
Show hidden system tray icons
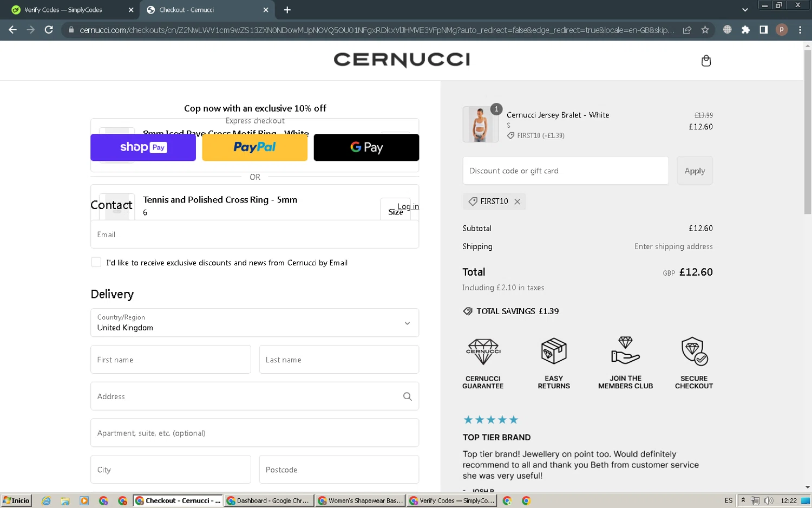click(x=743, y=500)
